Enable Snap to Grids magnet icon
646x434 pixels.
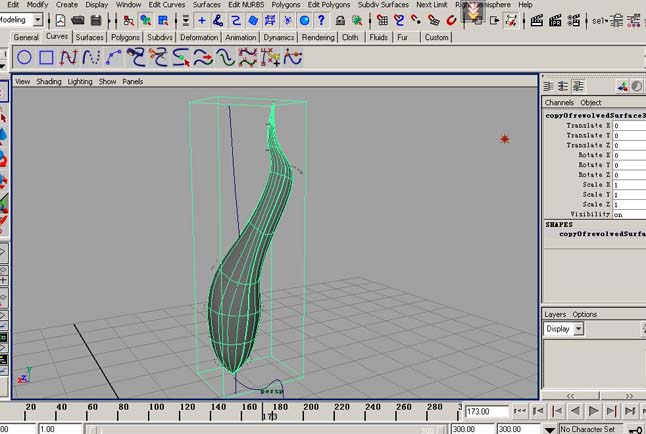pos(382,20)
